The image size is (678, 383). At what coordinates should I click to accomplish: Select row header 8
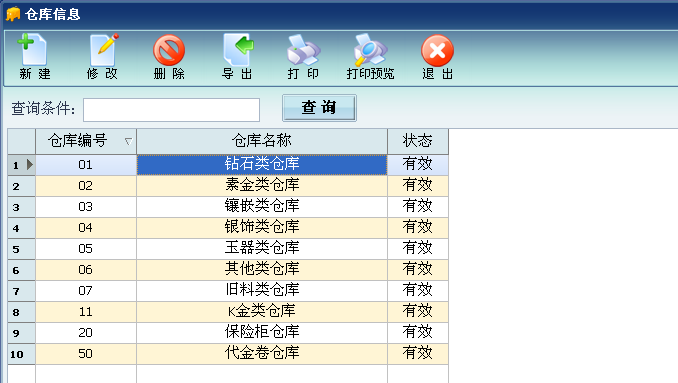(21, 312)
